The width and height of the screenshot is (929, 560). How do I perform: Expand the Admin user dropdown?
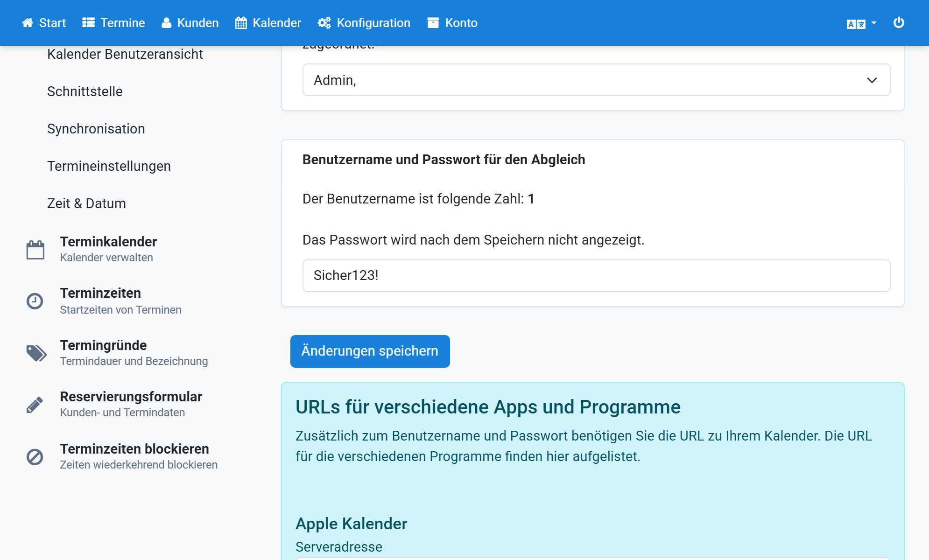tap(596, 80)
